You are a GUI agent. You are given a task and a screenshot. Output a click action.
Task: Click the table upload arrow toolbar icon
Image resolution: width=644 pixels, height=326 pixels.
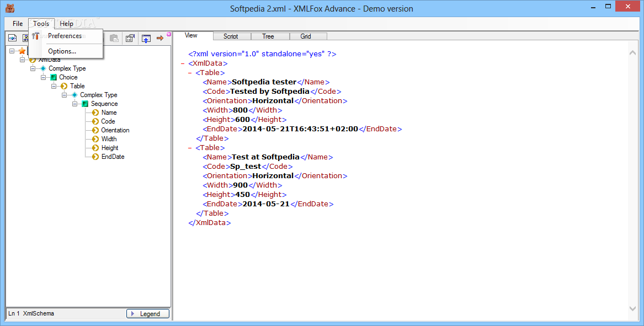pyautogui.click(x=146, y=38)
